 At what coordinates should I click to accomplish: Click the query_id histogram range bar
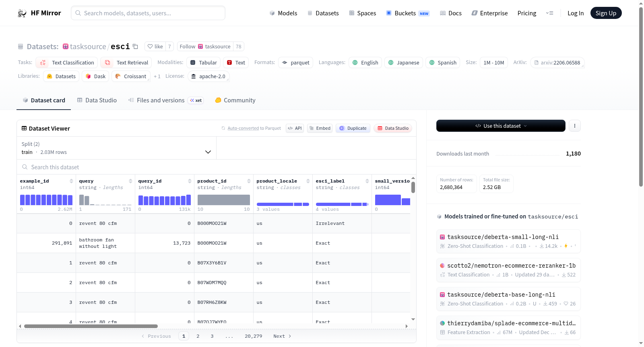pyautogui.click(x=165, y=200)
